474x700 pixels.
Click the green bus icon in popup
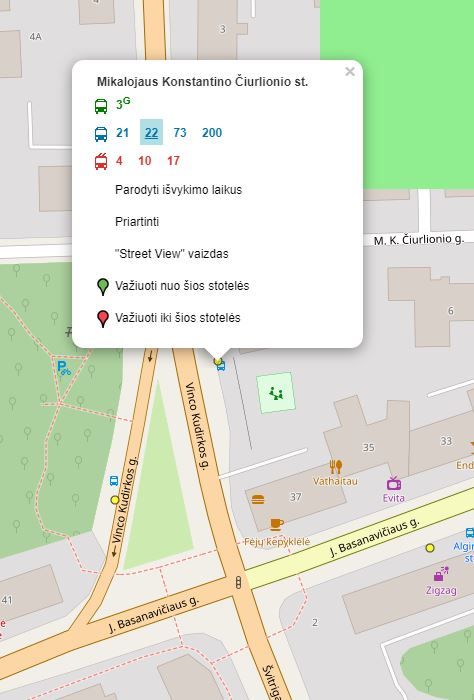point(101,106)
